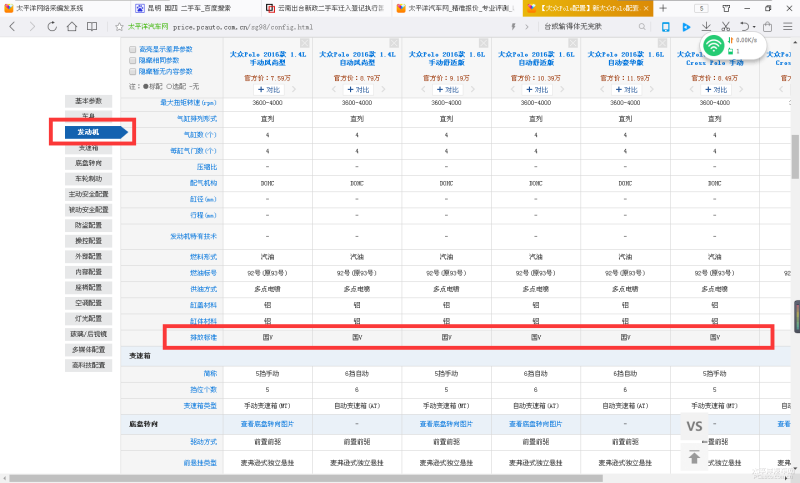
Task: Open the forward arrow next to lightning icon
Action: click(x=527, y=27)
